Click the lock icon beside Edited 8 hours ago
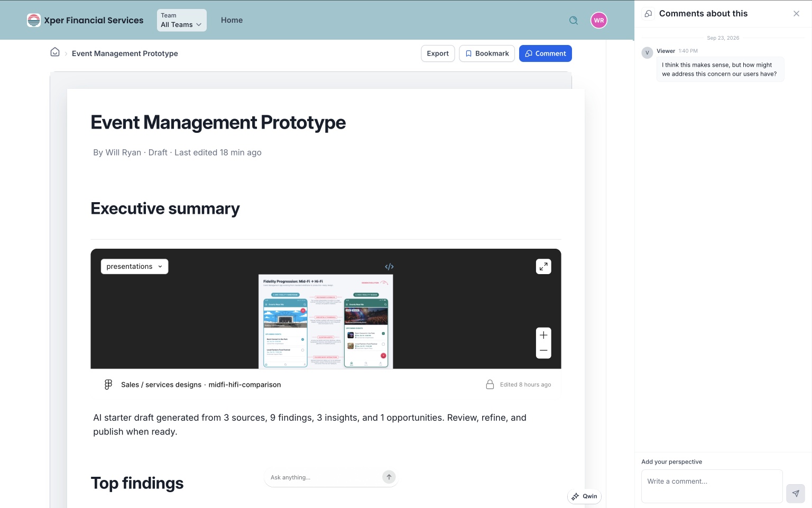This screenshot has height=508, width=812. point(490,384)
